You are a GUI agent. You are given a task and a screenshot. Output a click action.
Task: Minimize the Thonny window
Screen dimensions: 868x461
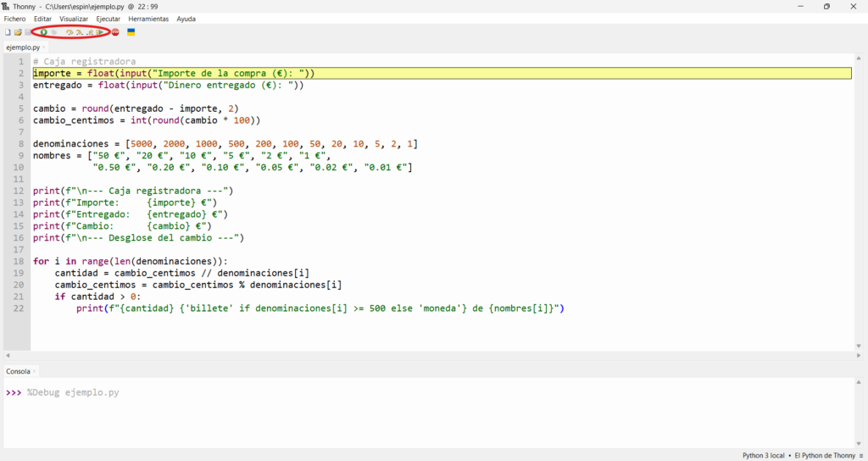[x=800, y=7]
